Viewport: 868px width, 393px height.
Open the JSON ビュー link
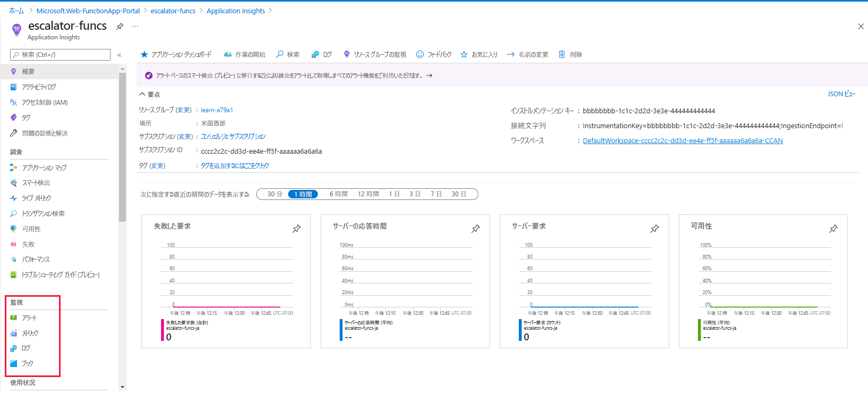[841, 94]
